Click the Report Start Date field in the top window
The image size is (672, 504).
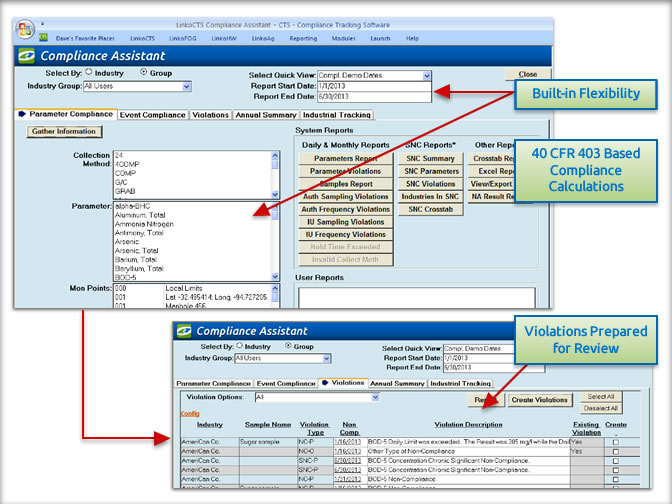point(374,86)
